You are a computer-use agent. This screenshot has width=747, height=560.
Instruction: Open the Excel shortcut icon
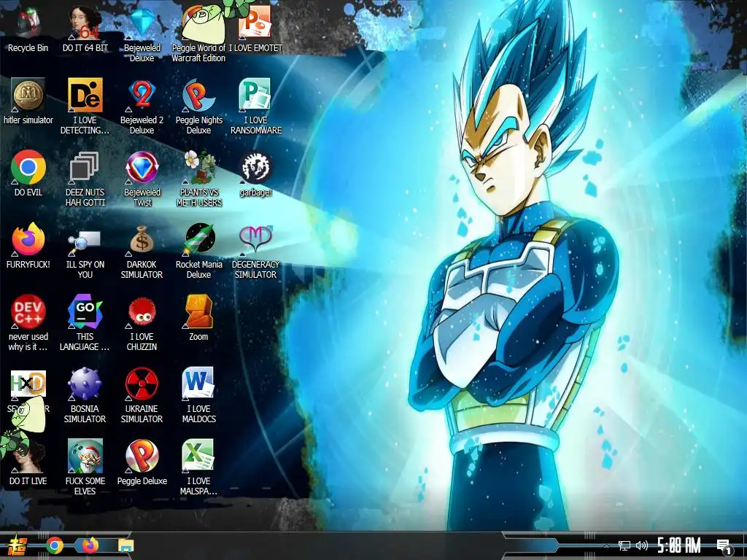click(198, 455)
